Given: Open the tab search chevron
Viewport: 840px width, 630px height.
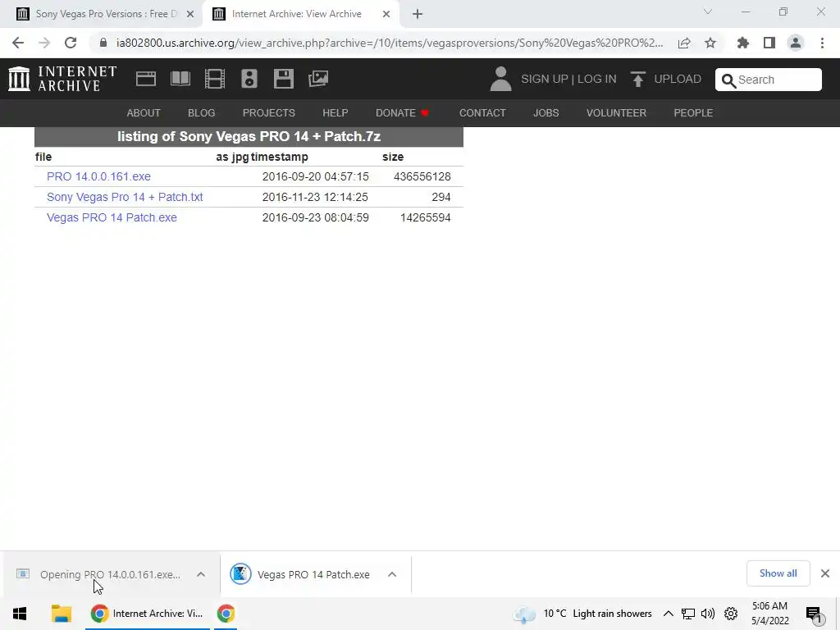Looking at the screenshot, I should pyautogui.click(x=708, y=11).
